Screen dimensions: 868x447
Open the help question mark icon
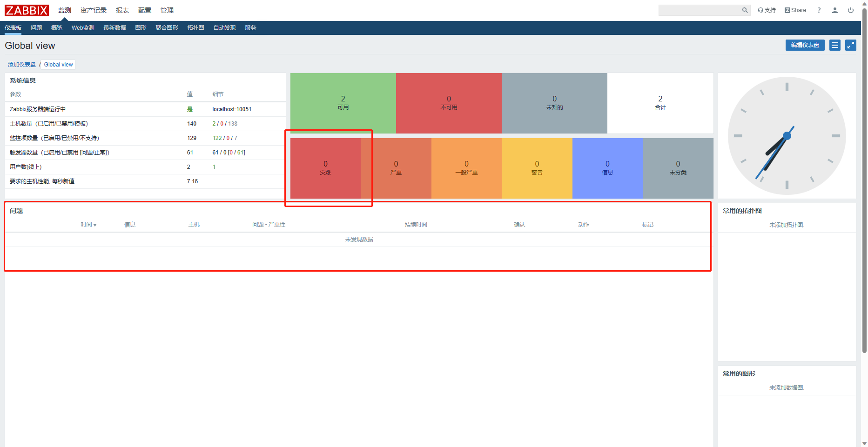[x=819, y=10]
